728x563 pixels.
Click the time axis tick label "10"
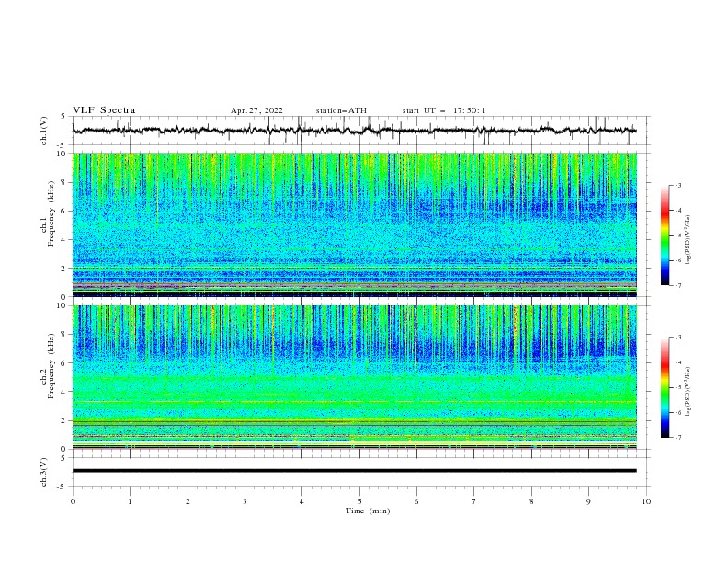[x=646, y=501]
